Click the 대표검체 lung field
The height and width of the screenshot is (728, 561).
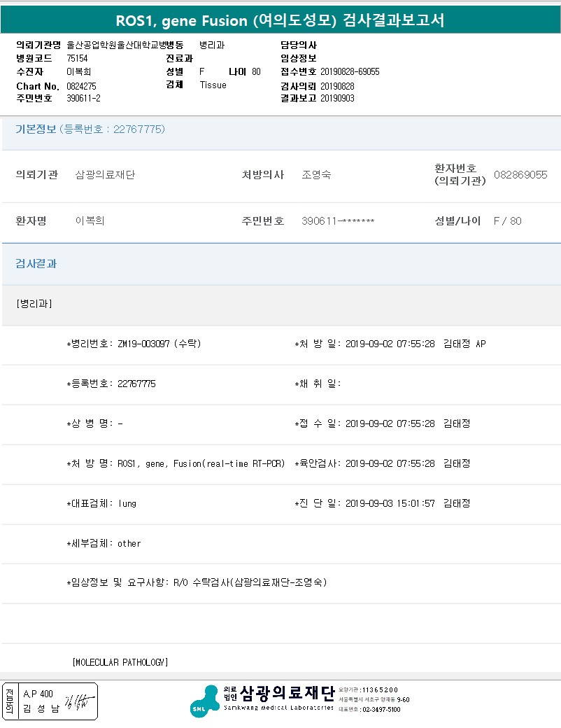point(101,504)
